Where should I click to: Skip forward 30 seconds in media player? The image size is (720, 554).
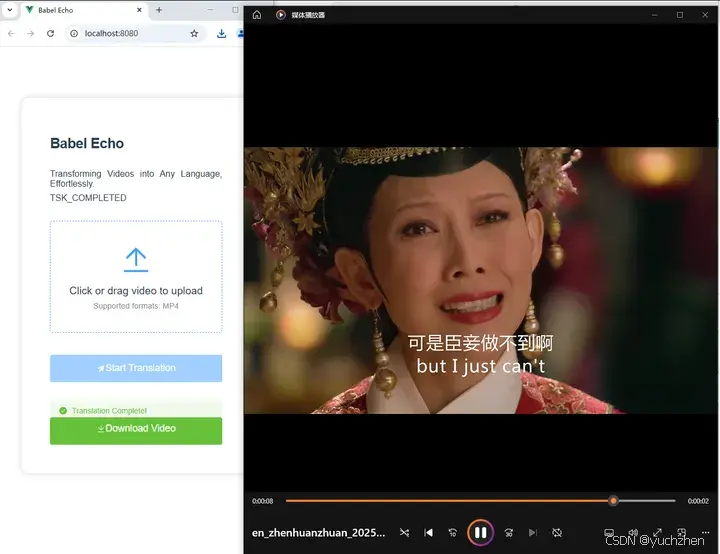509,532
